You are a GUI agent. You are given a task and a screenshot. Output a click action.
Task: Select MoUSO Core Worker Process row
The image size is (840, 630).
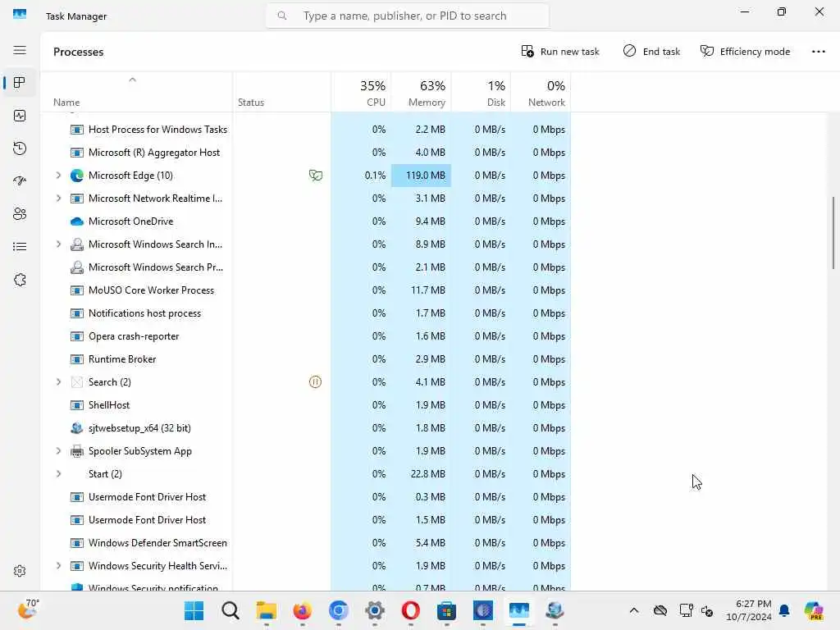[x=305, y=290]
